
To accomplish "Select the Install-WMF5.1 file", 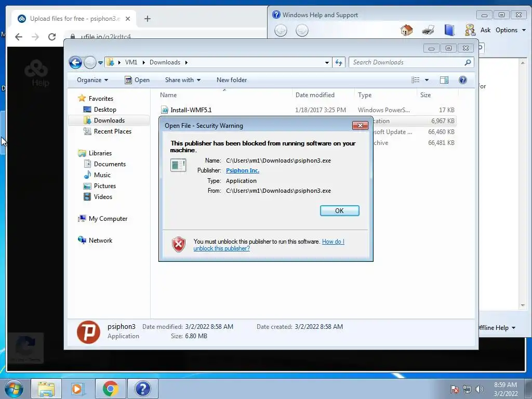I will (191, 110).
